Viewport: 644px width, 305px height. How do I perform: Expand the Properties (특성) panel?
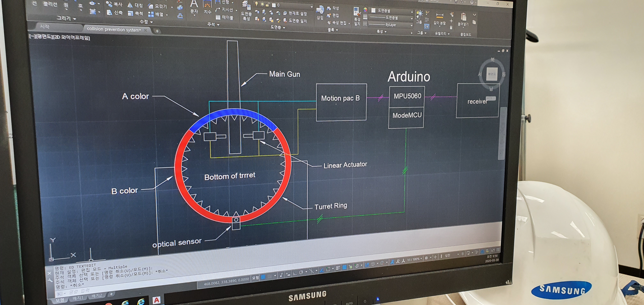click(382, 31)
